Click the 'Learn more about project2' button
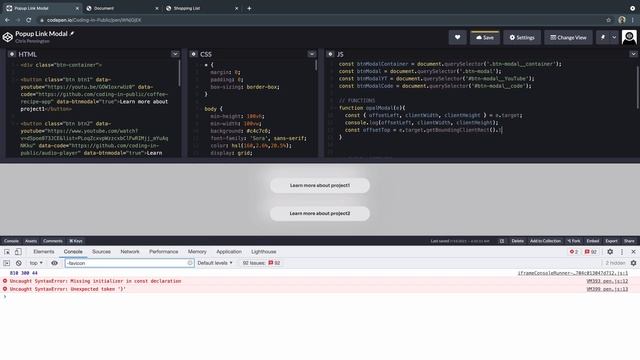 (x=320, y=213)
